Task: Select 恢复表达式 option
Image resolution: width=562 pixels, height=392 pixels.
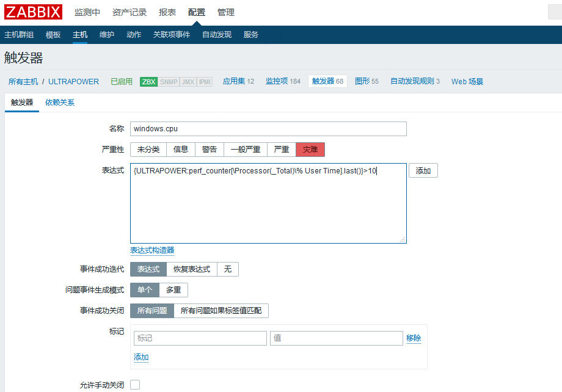Action: point(192,269)
